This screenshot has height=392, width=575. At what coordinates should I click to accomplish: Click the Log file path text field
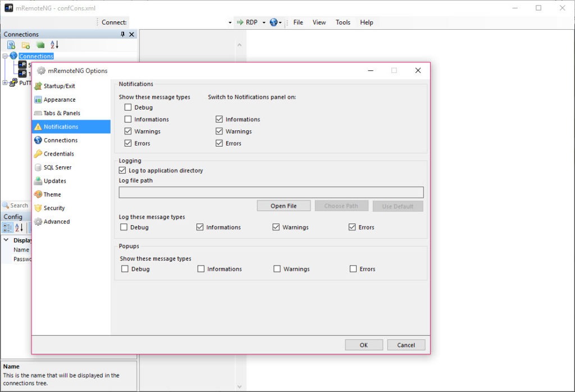pyautogui.click(x=271, y=193)
